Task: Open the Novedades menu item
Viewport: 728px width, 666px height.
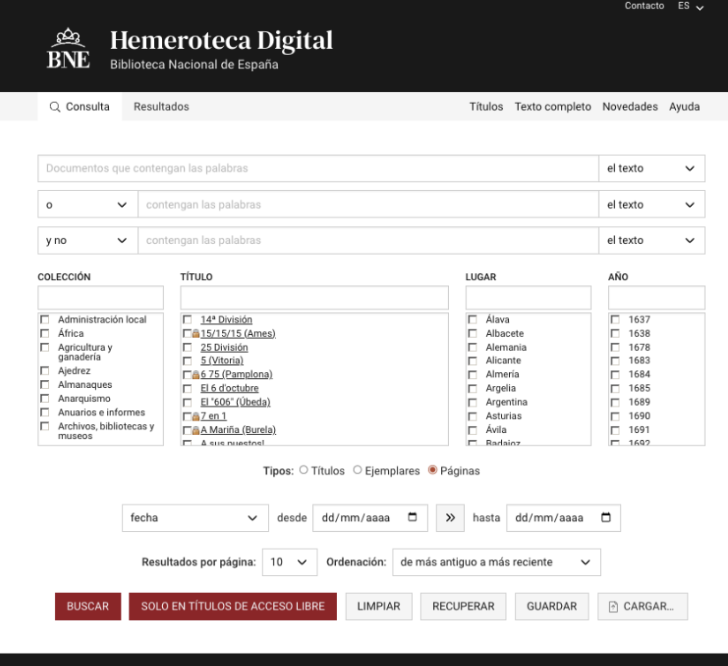Action: point(630,107)
